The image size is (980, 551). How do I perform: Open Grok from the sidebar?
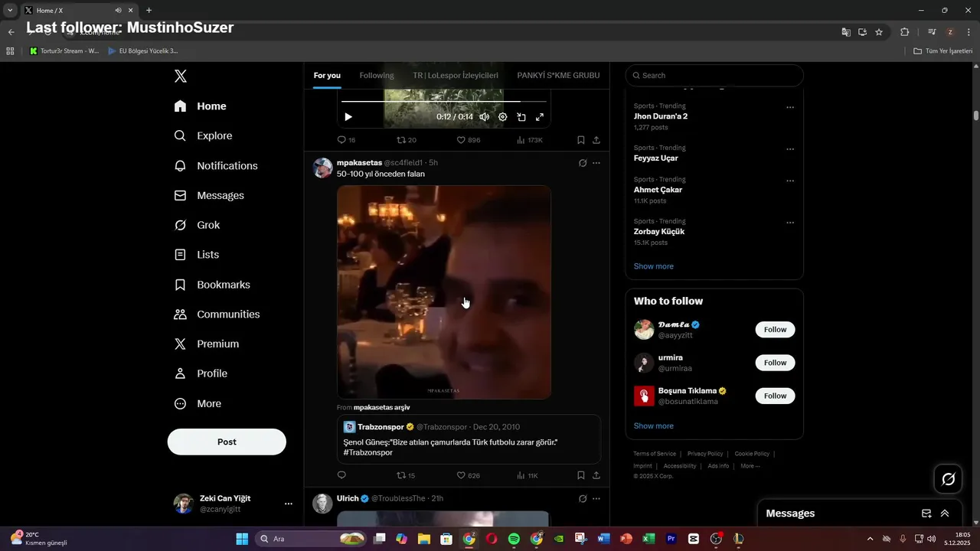click(x=197, y=225)
